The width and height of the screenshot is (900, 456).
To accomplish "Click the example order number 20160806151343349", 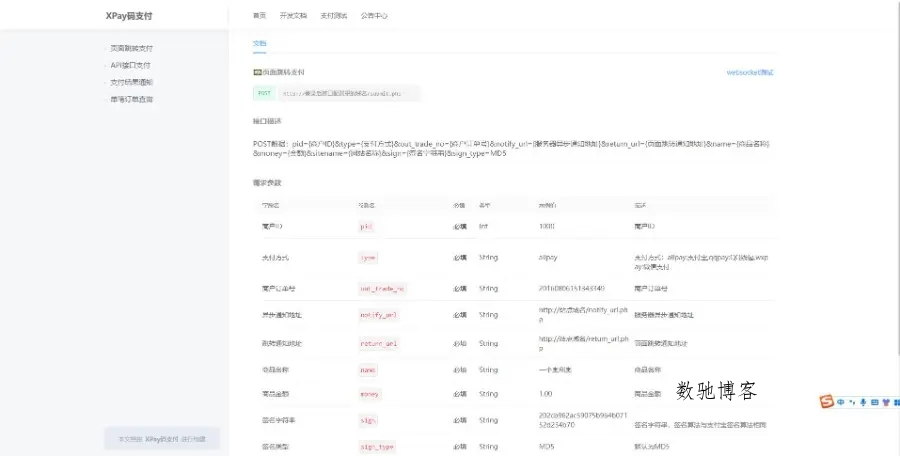I will [x=571, y=288].
